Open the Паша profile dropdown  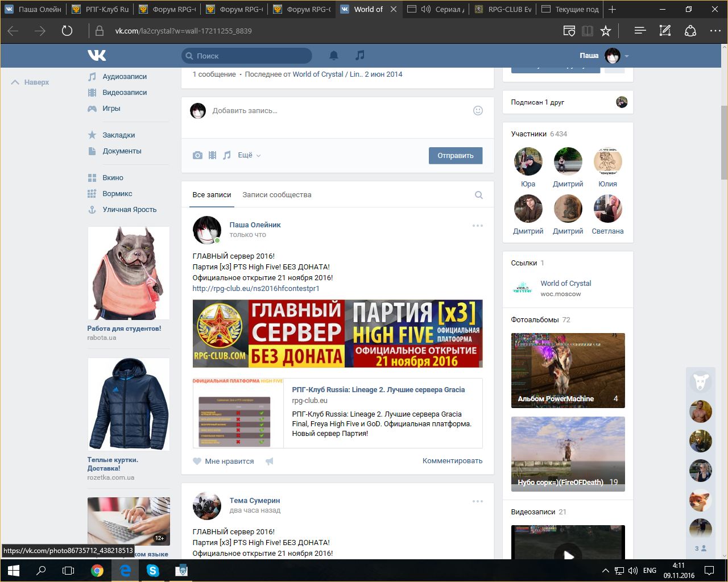point(605,56)
